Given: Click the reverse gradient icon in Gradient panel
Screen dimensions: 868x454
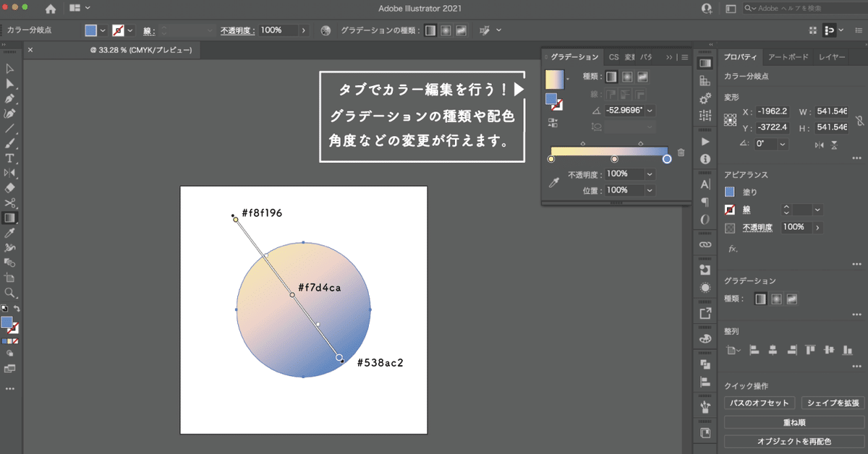Looking at the screenshot, I should click(x=553, y=123).
